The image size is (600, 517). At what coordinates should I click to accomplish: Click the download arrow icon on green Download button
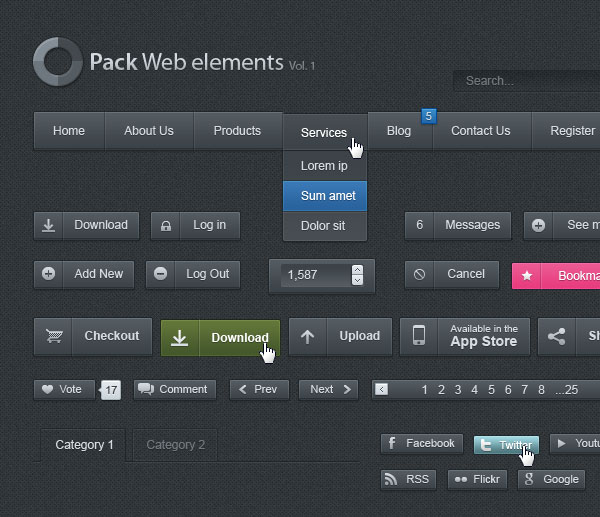179,338
